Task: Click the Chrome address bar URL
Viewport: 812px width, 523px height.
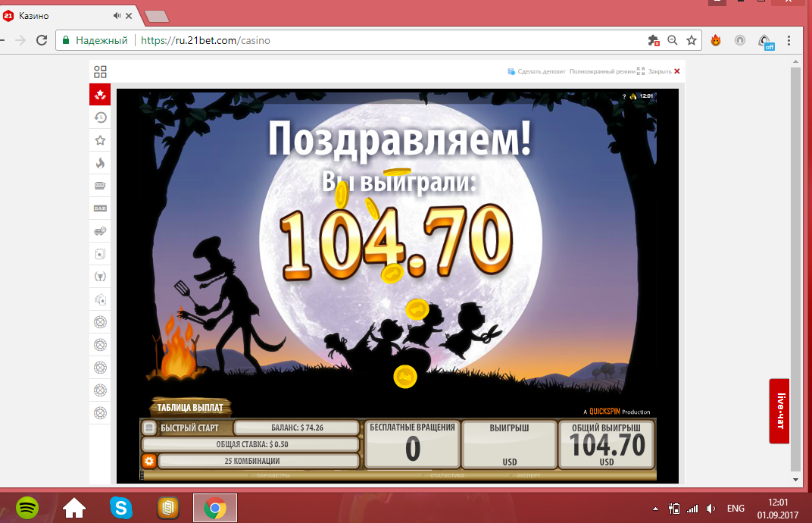Action: click(x=205, y=40)
